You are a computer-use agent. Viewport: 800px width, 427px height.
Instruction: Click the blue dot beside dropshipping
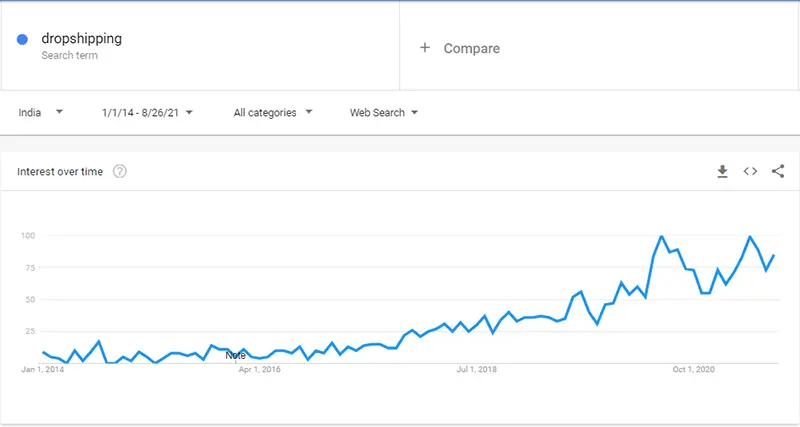tap(22, 39)
